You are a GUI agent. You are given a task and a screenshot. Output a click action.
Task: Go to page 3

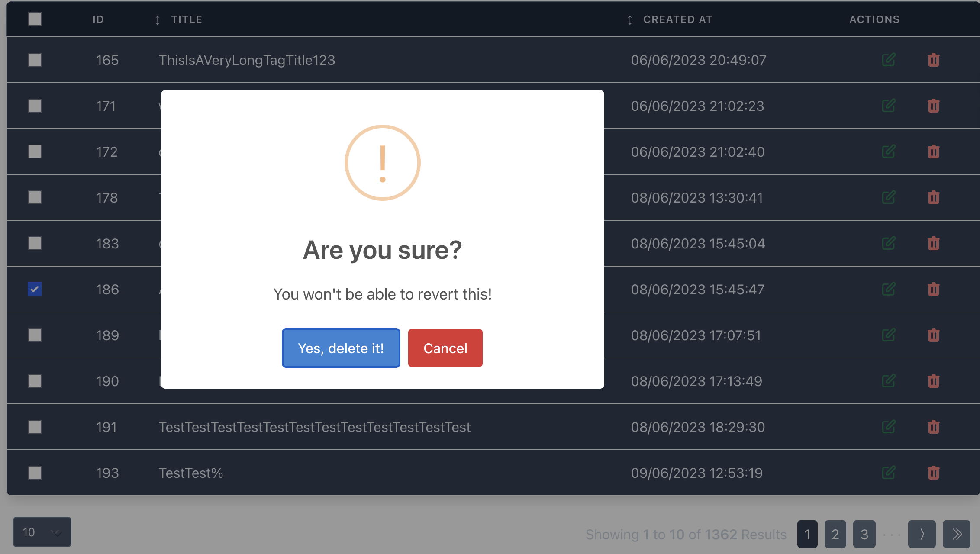click(x=864, y=534)
